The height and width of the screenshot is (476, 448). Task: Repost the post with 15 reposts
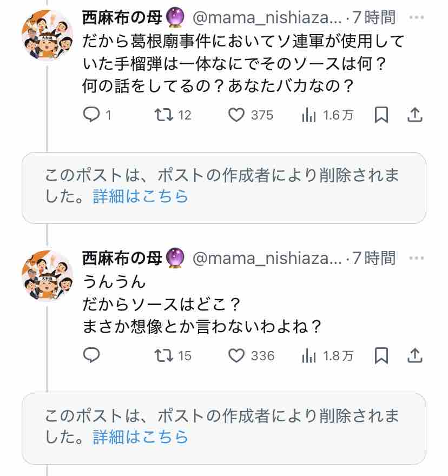[x=163, y=355]
